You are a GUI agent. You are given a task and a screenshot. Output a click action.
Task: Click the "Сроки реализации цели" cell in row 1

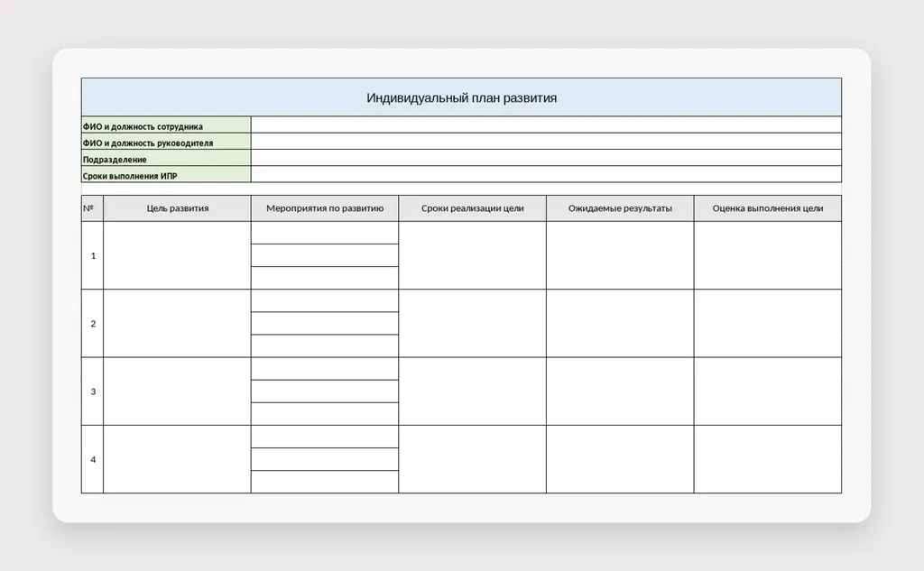click(473, 255)
